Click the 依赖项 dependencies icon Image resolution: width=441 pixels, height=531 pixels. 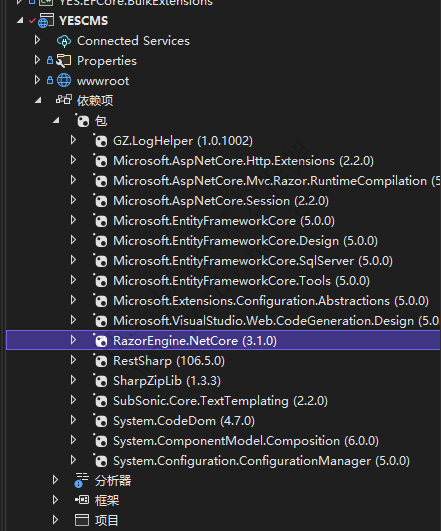tap(64, 100)
